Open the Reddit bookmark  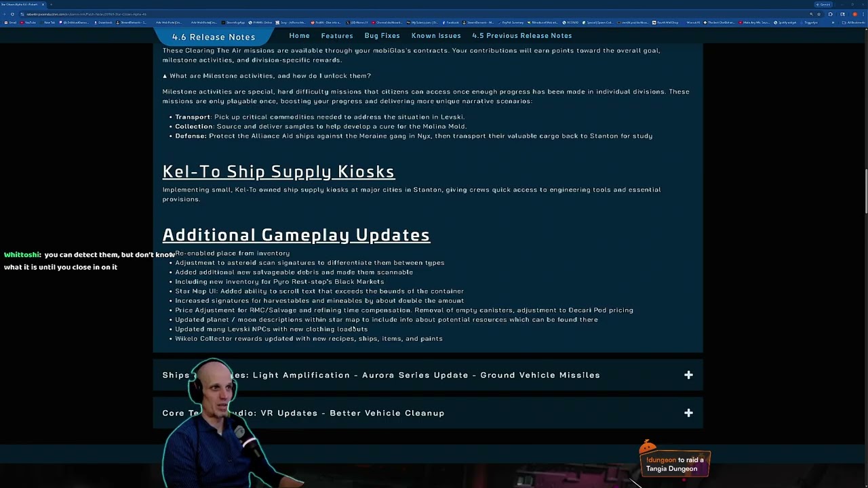click(326, 22)
